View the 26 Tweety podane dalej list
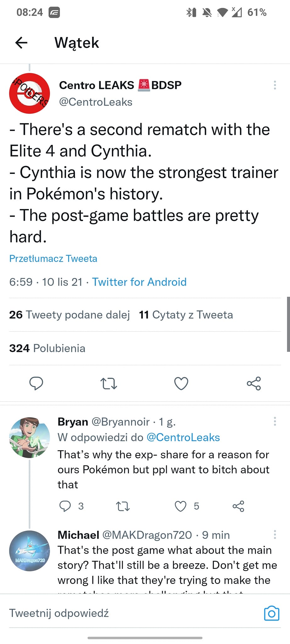 coord(70,315)
